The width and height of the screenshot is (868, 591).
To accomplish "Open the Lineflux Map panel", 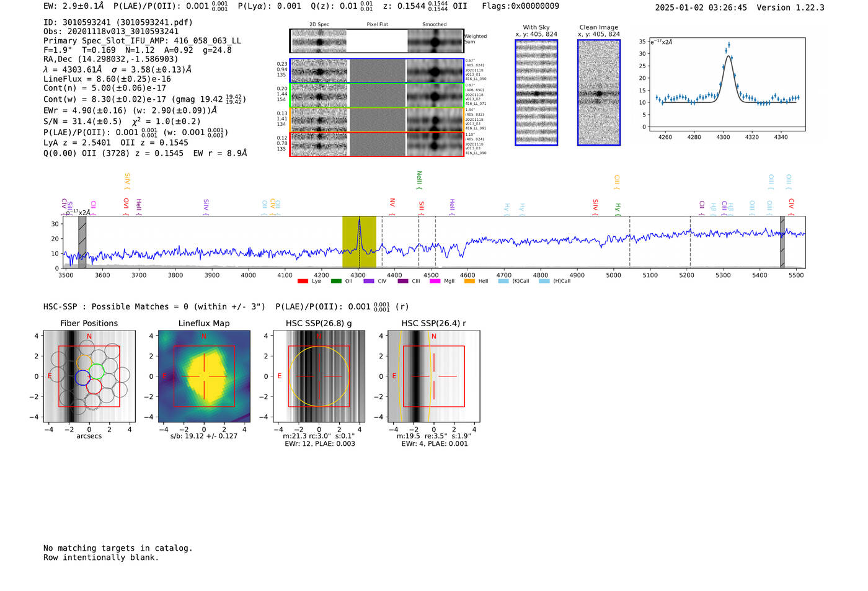I will click(x=204, y=376).
